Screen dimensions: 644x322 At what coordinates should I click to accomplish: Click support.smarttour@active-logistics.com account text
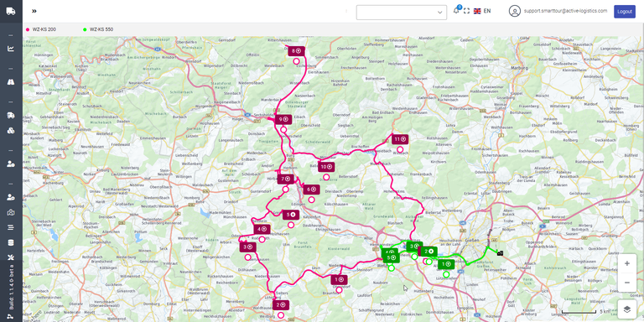pos(565,11)
